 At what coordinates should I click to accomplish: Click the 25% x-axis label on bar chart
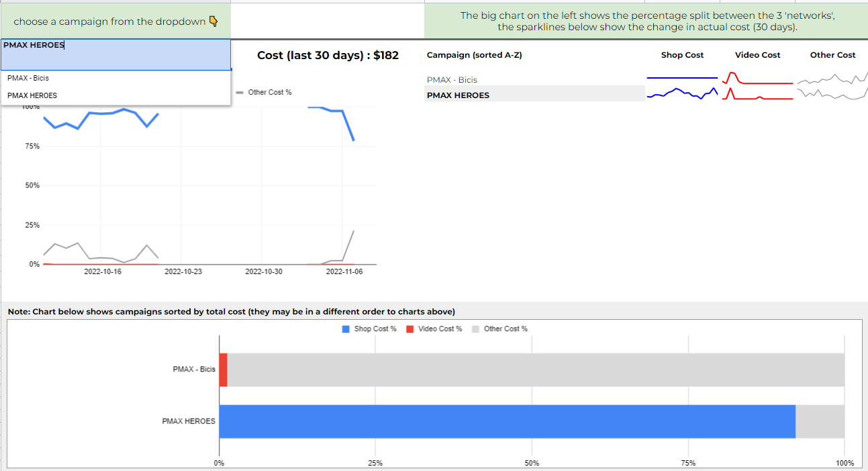pos(375,463)
